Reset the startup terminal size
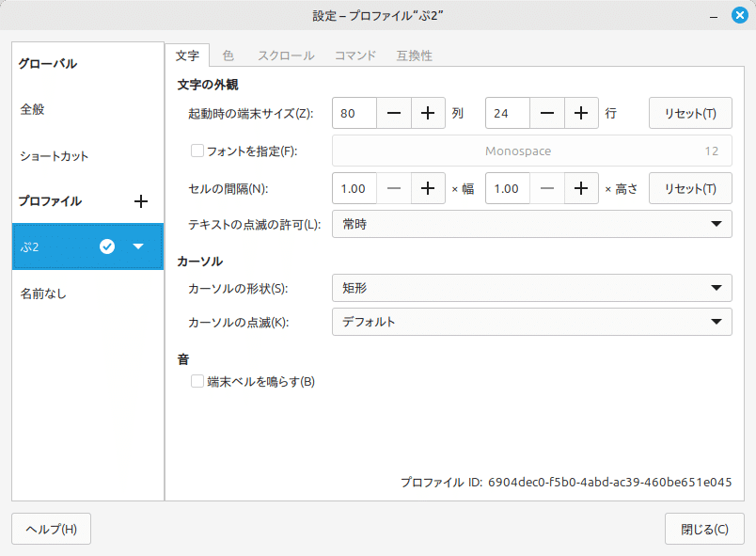 tap(690, 113)
